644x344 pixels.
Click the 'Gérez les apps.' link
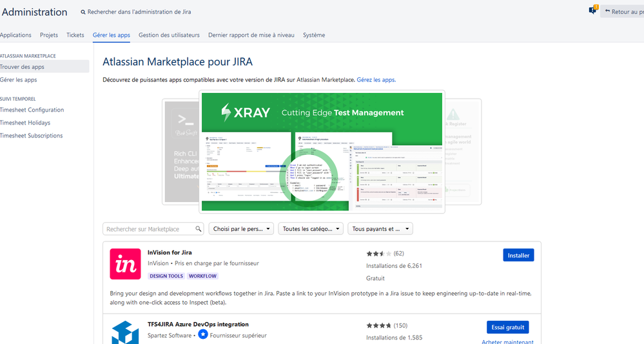click(x=376, y=80)
